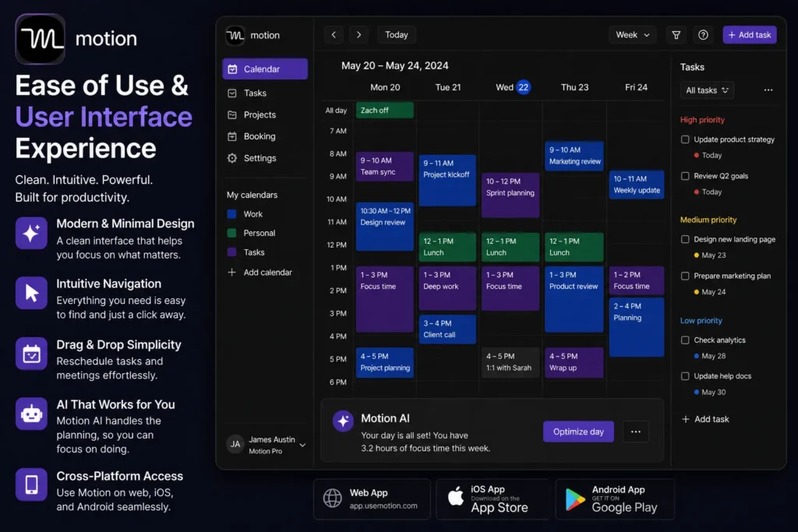Open the Deep work event

447,288
